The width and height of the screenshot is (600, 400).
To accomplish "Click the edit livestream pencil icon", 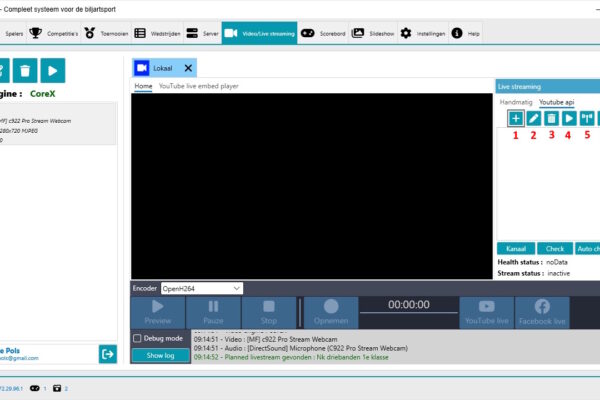I will (x=534, y=119).
